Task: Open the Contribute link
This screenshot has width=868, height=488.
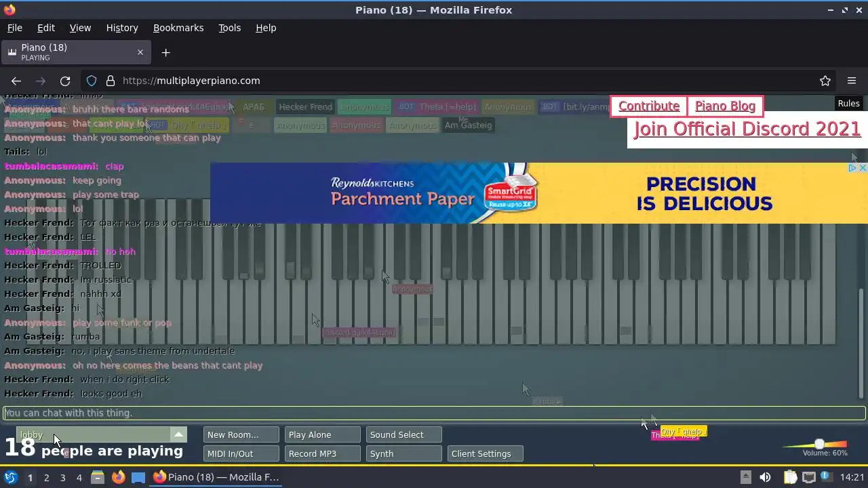Action: 649,106
